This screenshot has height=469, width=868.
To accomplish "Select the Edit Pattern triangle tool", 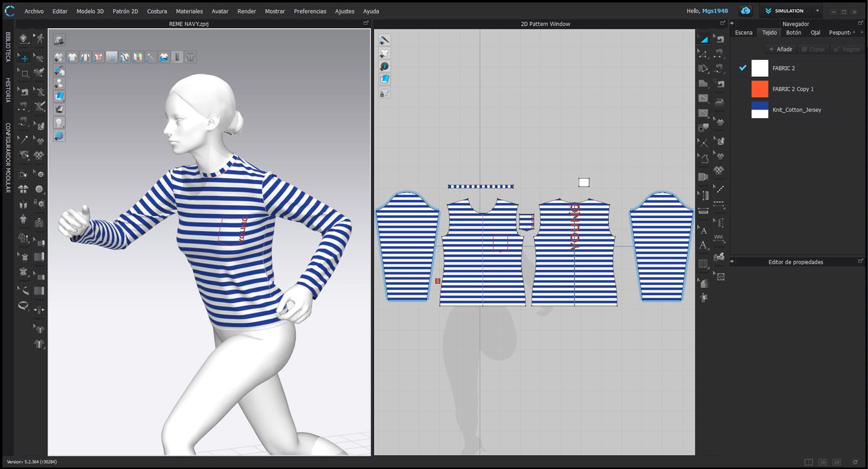I will coord(704,39).
